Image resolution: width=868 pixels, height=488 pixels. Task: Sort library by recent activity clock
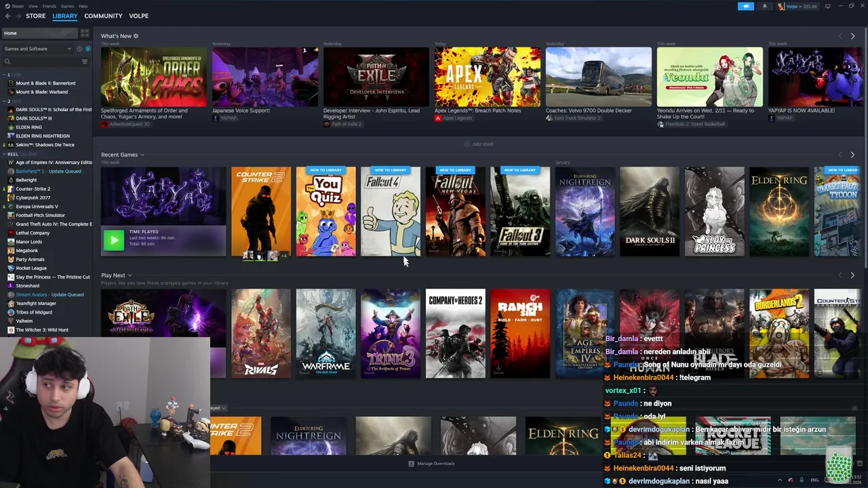click(x=79, y=49)
